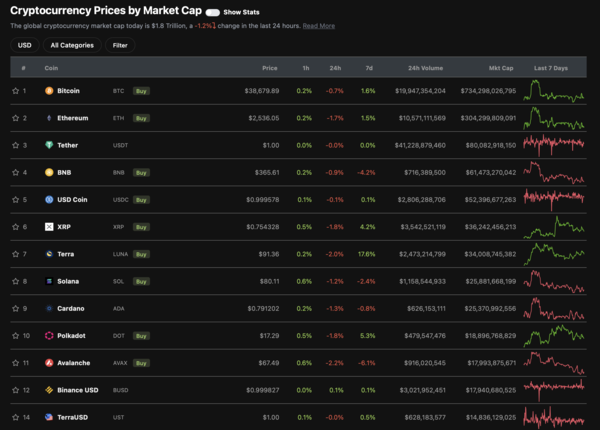
Task: Open Bitcoin's last 7 days sparkline
Action: coord(554,91)
